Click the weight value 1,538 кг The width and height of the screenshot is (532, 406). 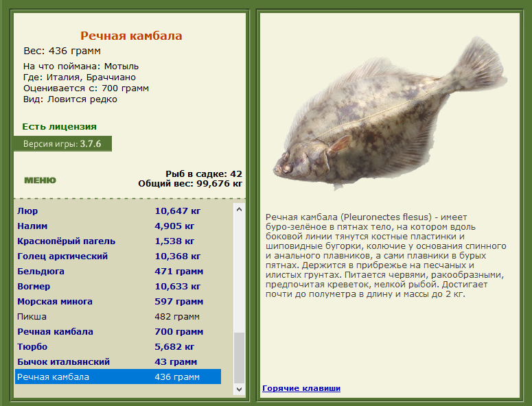174,241
